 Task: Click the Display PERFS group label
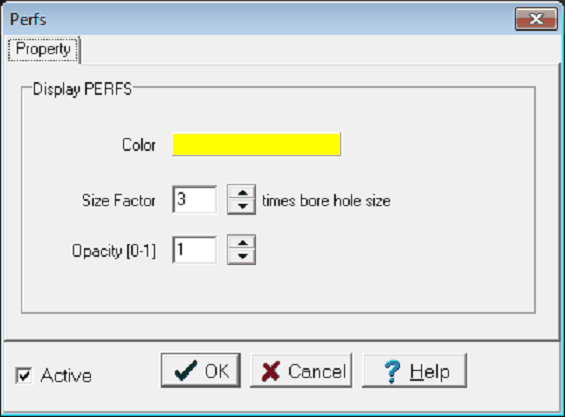pyautogui.click(x=82, y=89)
